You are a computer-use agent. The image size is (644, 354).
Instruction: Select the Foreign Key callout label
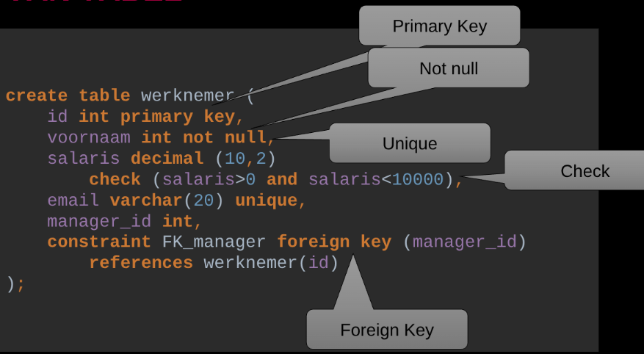pyautogui.click(x=386, y=330)
